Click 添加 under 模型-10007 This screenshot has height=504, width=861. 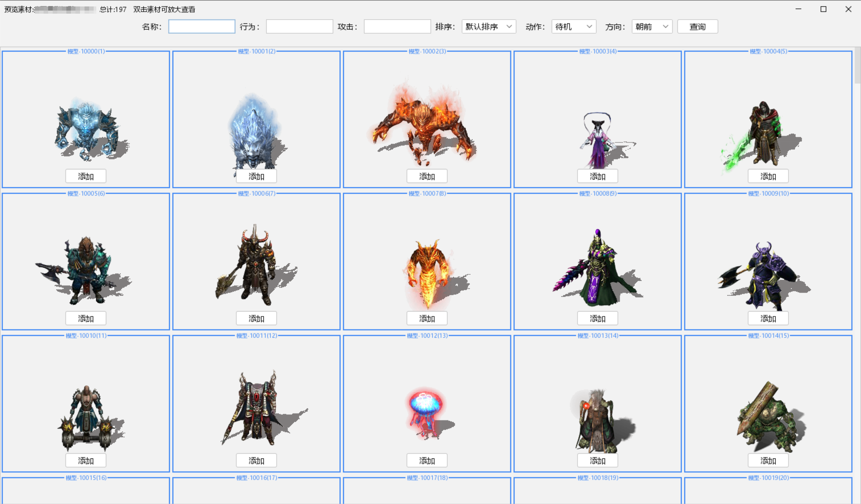pos(427,318)
